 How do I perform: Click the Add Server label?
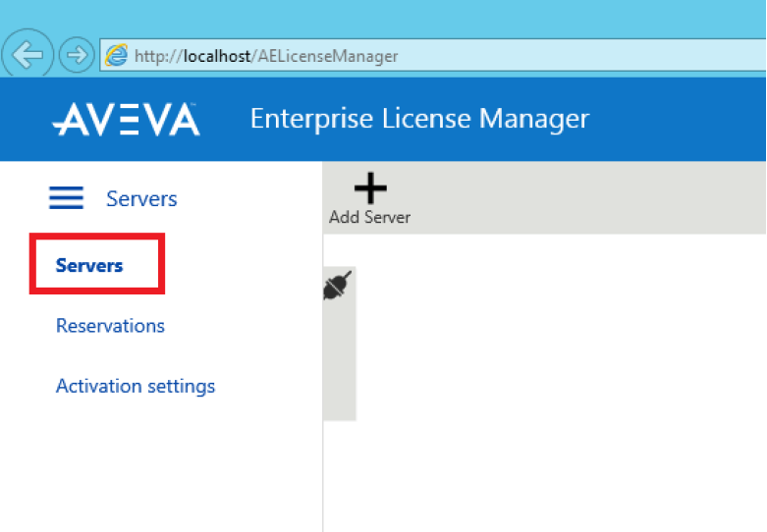click(369, 217)
